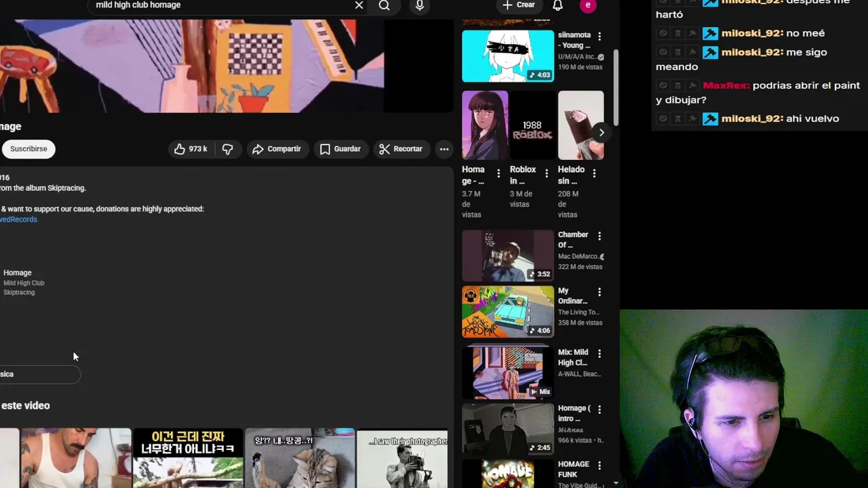Open options for HOMAGE FUNK video
Viewport: 868px width, 488px height.
coord(599,466)
